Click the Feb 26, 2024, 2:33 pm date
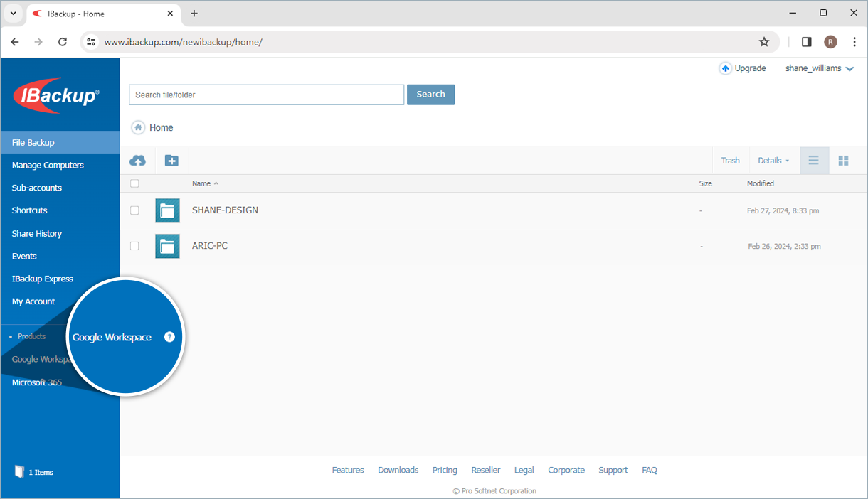 (784, 247)
